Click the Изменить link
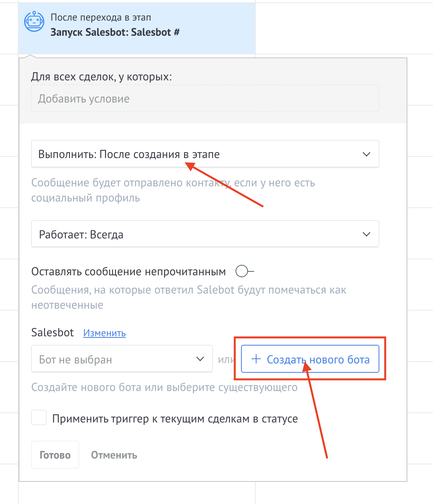433x504 pixels. point(104,333)
